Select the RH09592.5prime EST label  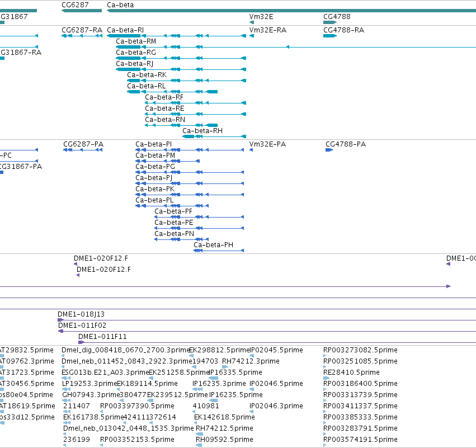click(224, 440)
